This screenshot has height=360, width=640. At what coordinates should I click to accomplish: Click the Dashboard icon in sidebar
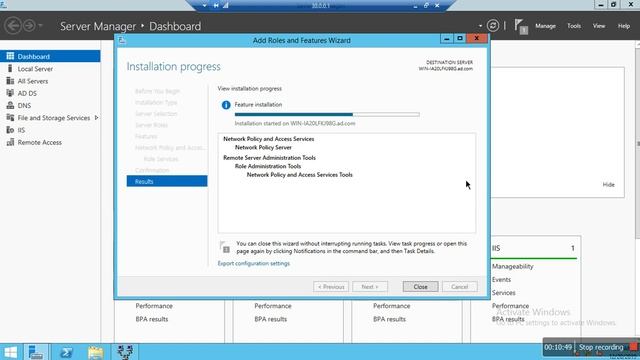(x=10, y=56)
